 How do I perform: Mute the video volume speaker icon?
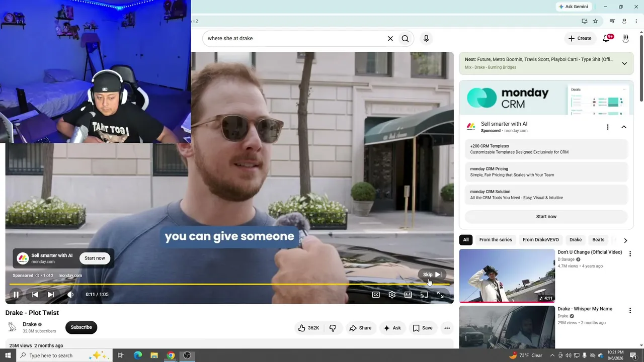[x=70, y=295]
